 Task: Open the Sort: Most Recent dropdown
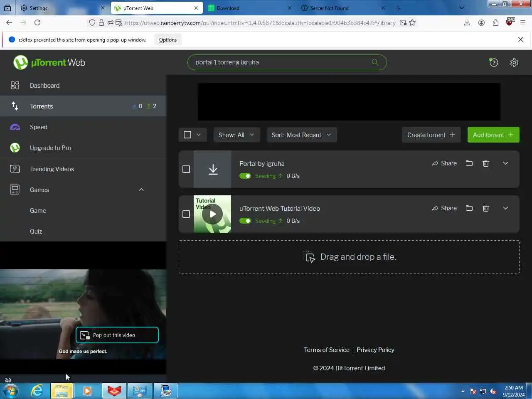pos(301,135)
